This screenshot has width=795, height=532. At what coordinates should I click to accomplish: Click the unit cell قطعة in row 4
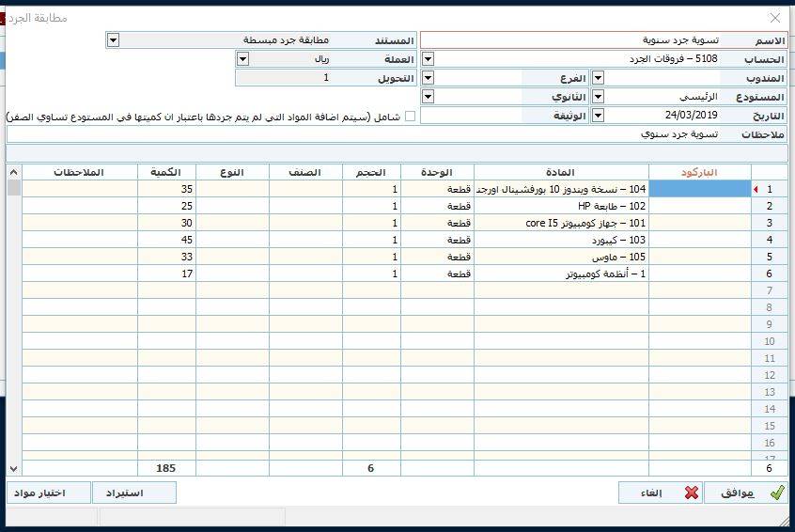[x=437, y=240]
